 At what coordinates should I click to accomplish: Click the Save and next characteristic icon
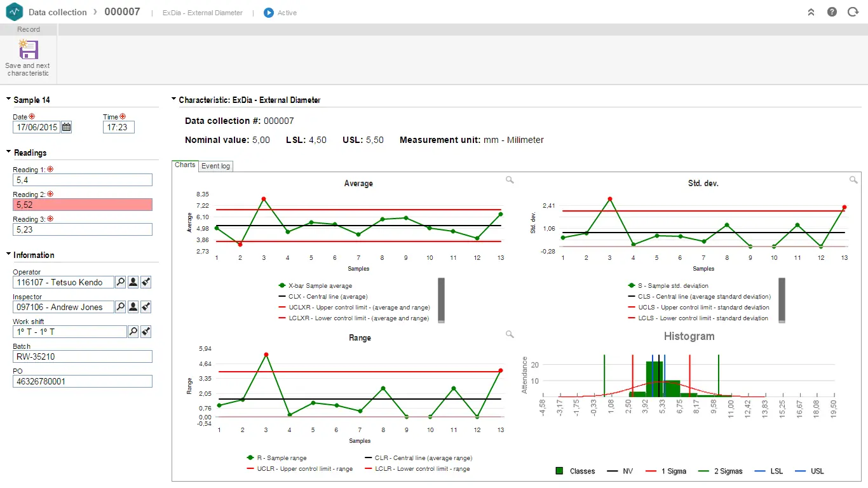pyautogui.click(x=28, y=51)
